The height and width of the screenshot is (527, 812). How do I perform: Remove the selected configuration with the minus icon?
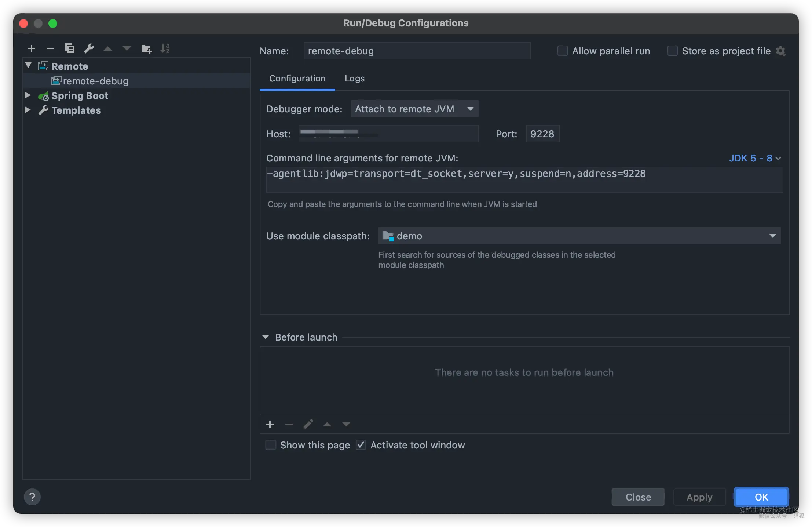pos(51,48)
